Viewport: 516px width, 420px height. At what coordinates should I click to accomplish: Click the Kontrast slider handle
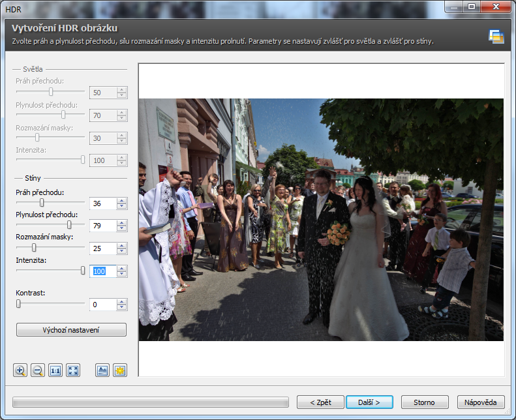(x=18, y=303)
